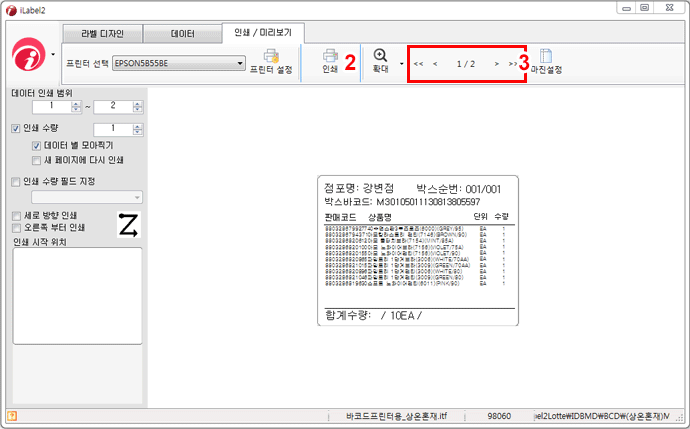690x429 pixels.
Task: Increase the 인쇄 수량 value
Action: [x=138, y=127]
